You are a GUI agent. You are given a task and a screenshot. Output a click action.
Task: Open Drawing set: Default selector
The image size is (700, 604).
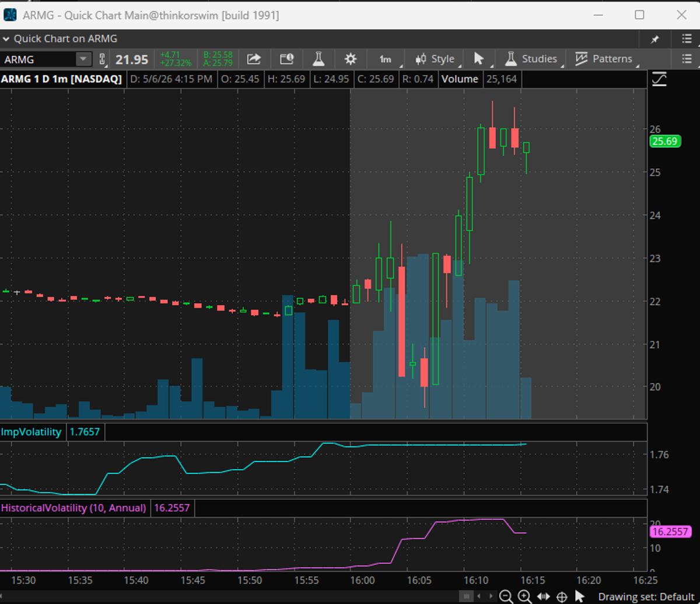(x=646, y=596)
